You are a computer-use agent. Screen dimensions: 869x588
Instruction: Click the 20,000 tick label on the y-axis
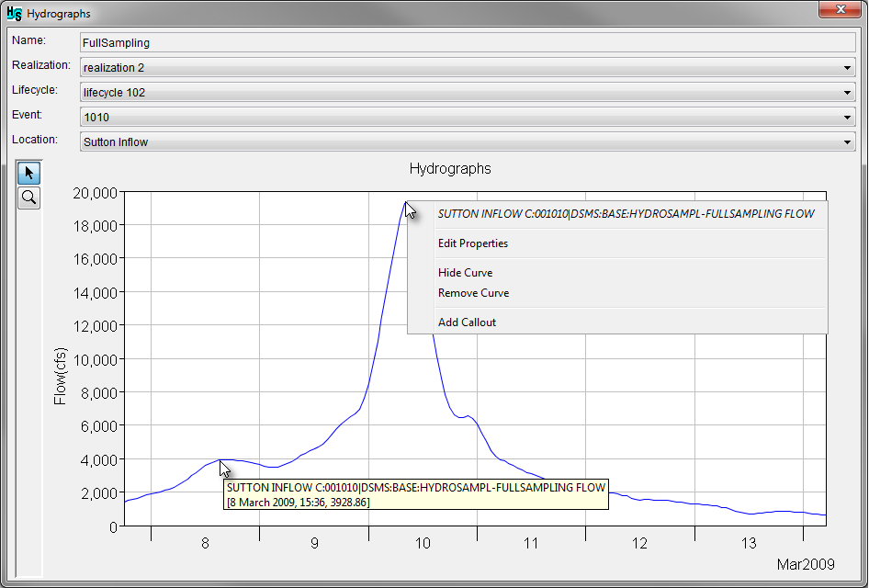click(94, 194)
